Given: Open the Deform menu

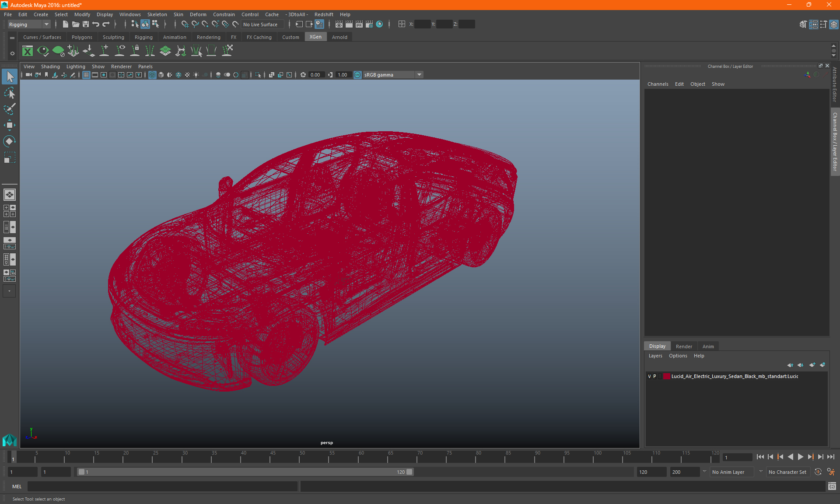Looking at the screenshot, I should (x=198, y=14).
